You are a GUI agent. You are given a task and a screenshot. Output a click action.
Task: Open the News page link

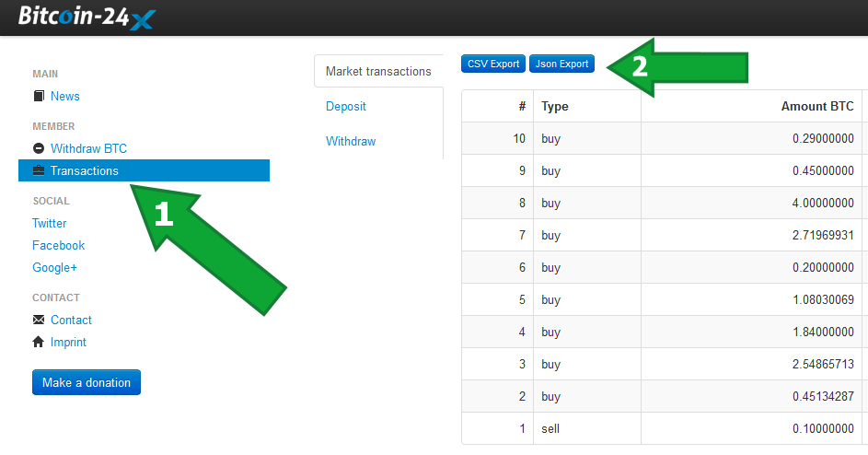[65, 96]
